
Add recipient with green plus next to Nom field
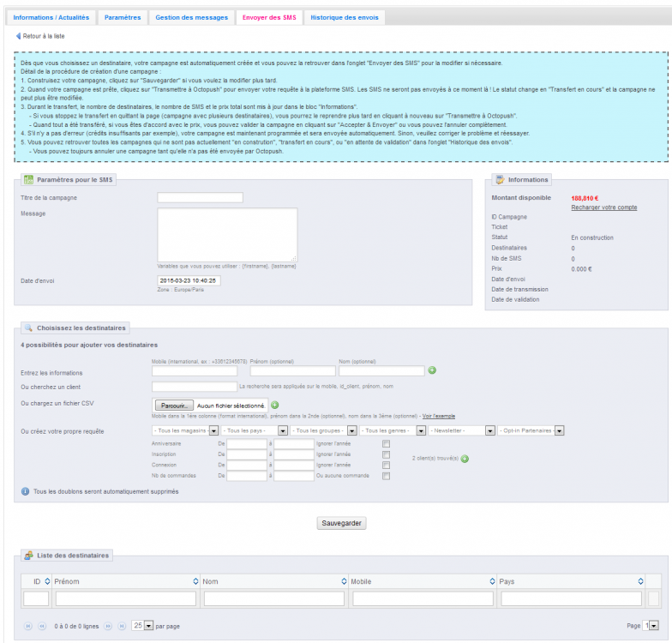[432, 370]
